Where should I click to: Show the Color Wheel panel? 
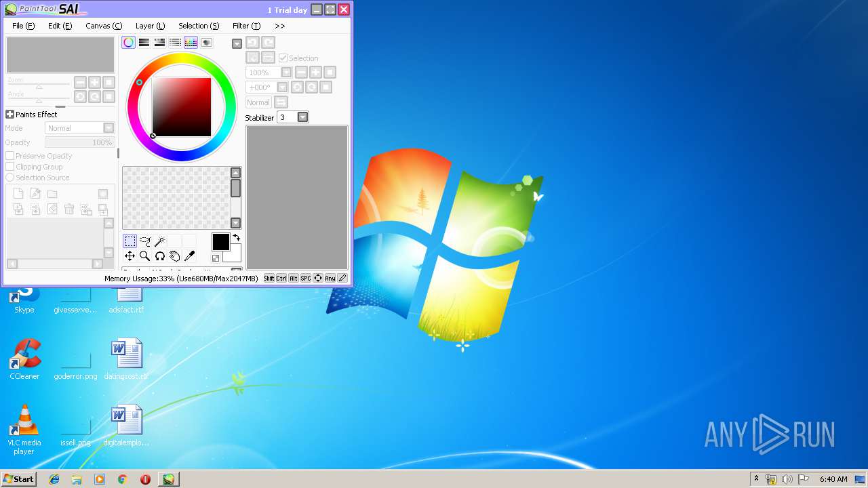click(128, 43)
